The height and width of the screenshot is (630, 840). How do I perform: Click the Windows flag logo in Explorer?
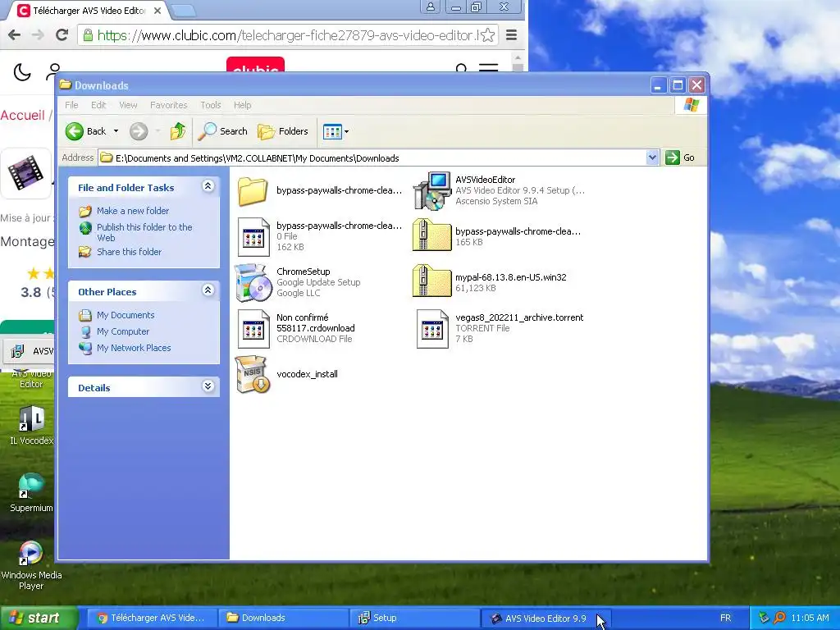pyautogui.click(x=691, y=105)
